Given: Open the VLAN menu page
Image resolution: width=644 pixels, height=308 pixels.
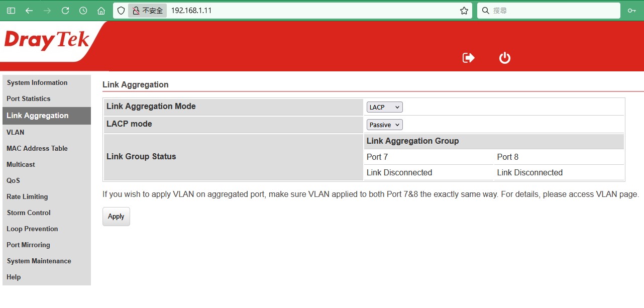Looking at the screenshot, I should pos(16,132).
